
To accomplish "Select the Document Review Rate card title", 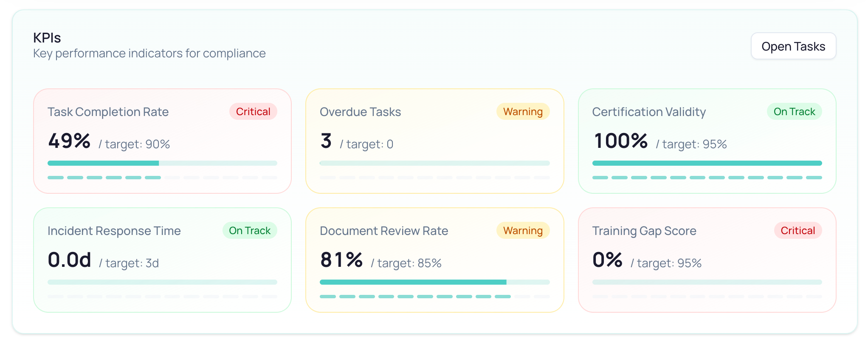I will click(384, 231).
